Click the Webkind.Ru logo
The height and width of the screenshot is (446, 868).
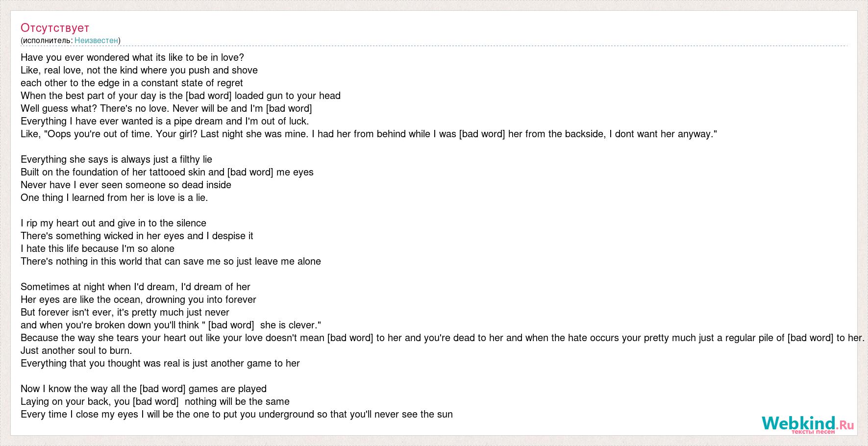click(808, 424)
